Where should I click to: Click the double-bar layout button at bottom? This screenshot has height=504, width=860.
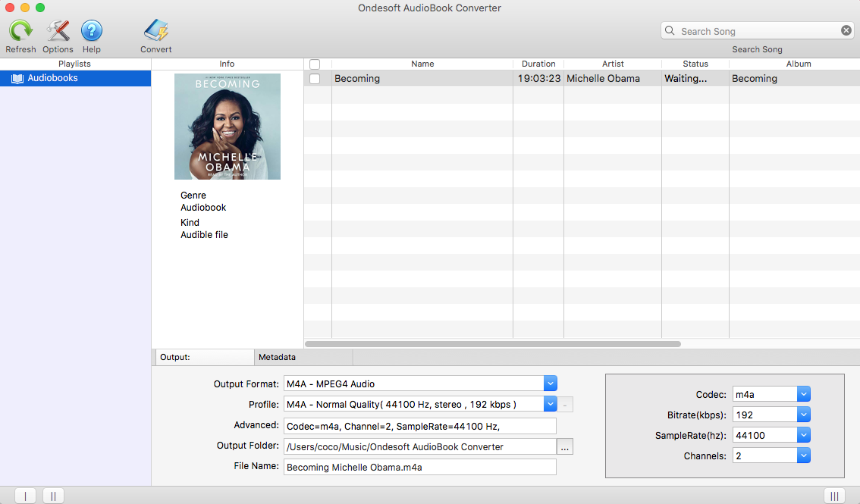(x=53, y=496)
